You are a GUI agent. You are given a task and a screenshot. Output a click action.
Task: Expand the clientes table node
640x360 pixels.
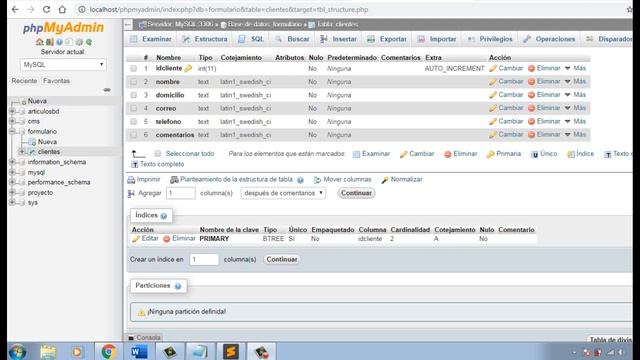[x=22, y=151]
